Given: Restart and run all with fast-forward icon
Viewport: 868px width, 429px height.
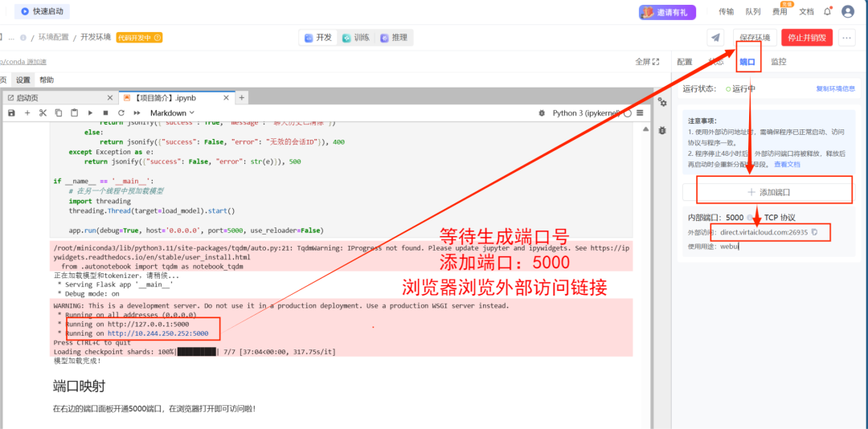Looking at the screenshot, I should (x=137, y=113).
